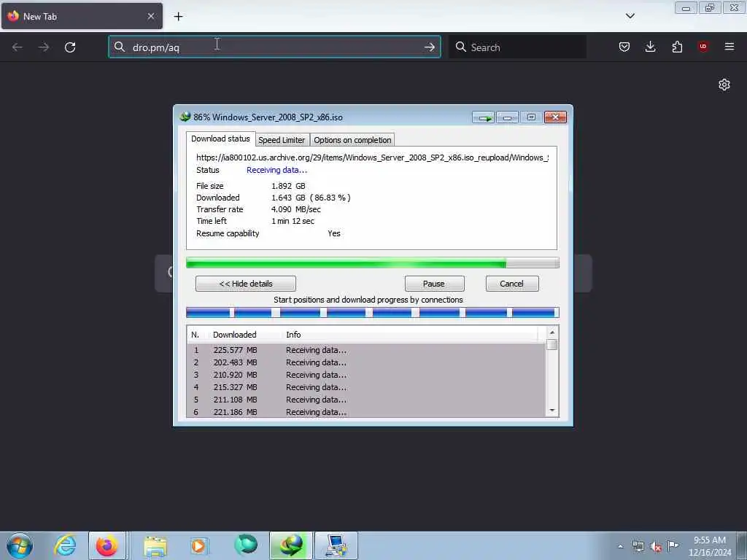The height and width of the screenshot is (560, 747).
Task: Click the Info column header
Action: pos(410,335)
